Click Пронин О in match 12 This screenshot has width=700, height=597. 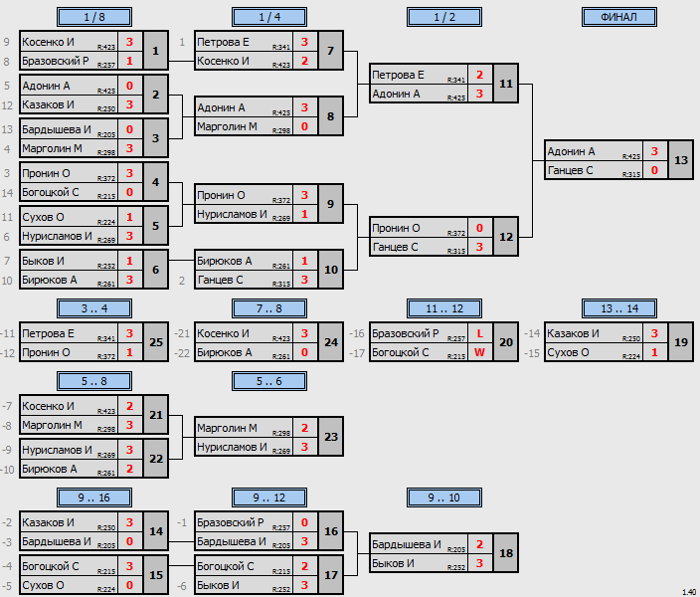coord(396,228)
